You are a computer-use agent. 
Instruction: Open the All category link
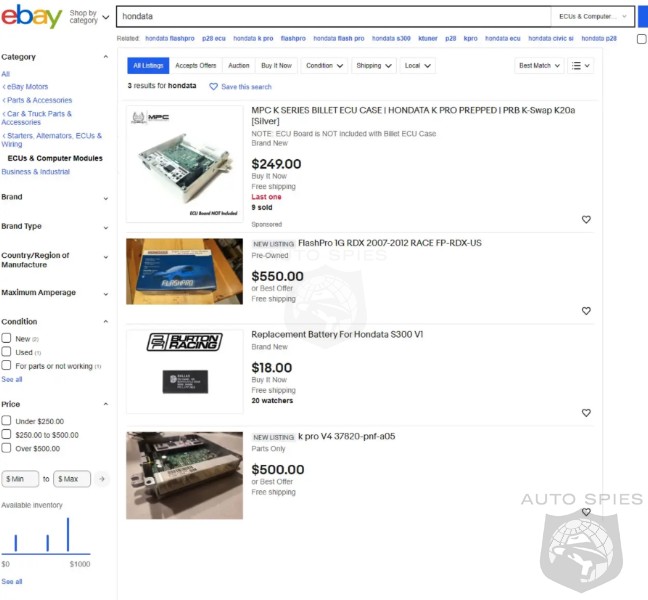pyautogui.click(x=5, y=74)
